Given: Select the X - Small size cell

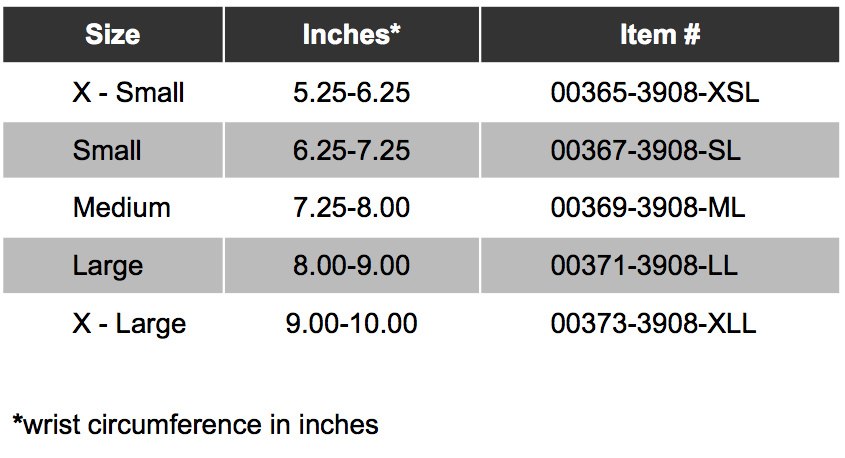Looking at the screenshot, I should pyautogui.click(x=129, y=93).
